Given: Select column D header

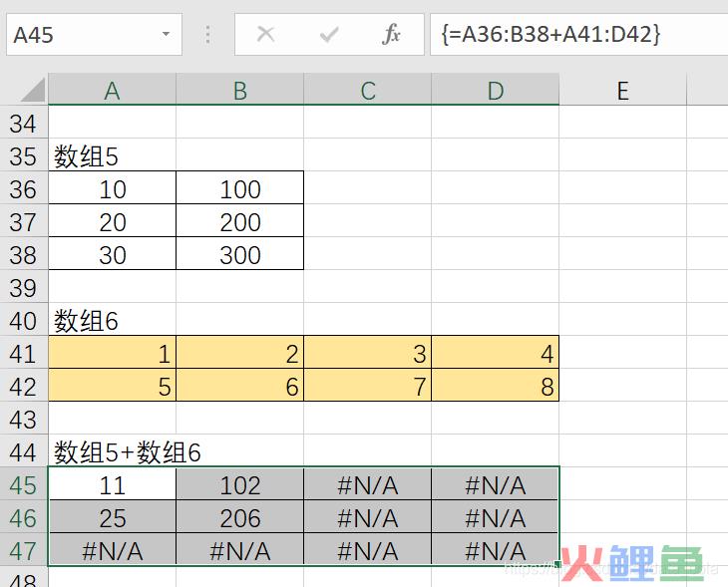Looking at the screenshot, I should tap(496, 90).
